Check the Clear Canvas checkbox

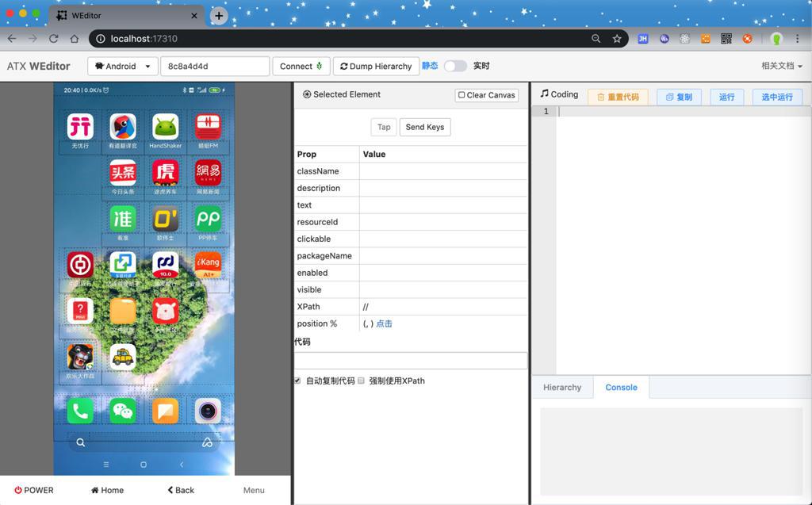[462, 95]
